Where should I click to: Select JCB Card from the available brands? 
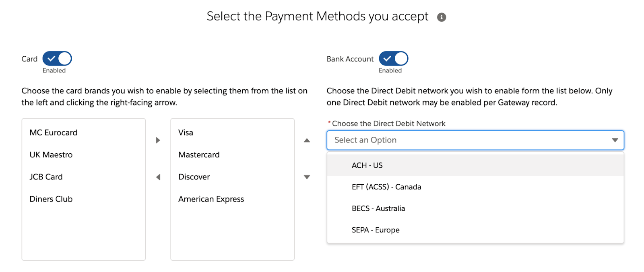point(46,177)
